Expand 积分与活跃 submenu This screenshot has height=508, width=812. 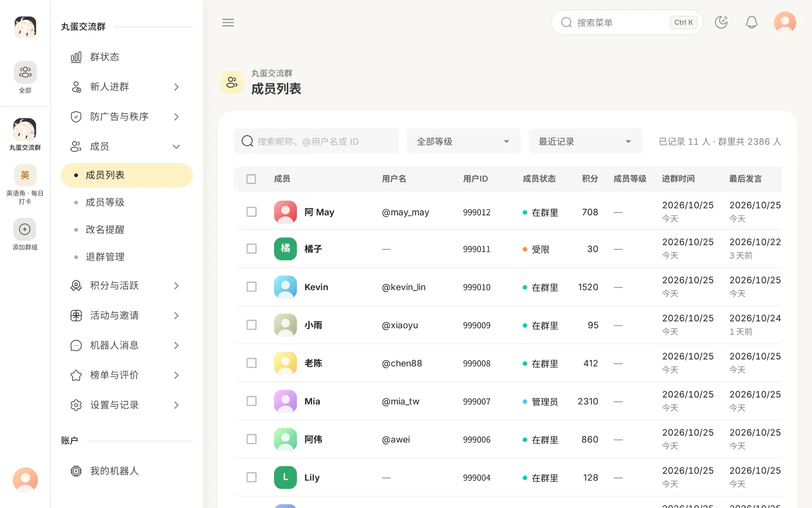127,285
